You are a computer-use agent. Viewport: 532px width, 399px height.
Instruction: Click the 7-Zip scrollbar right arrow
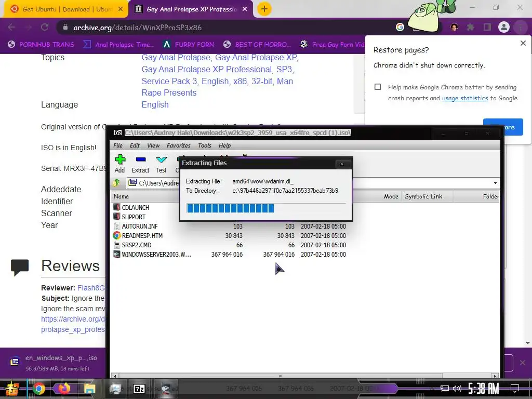[x=495, y=376]
